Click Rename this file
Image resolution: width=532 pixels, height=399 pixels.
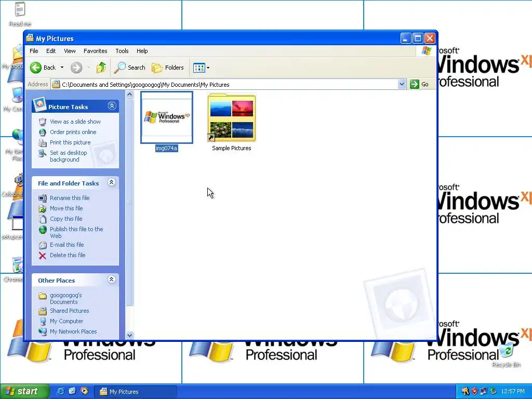tap(70, 198)
